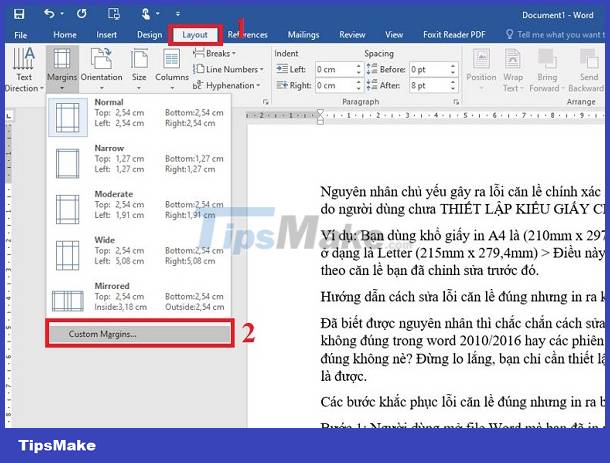
Task: Click the Indent Right spinner arrows
Action: (359, 85)
